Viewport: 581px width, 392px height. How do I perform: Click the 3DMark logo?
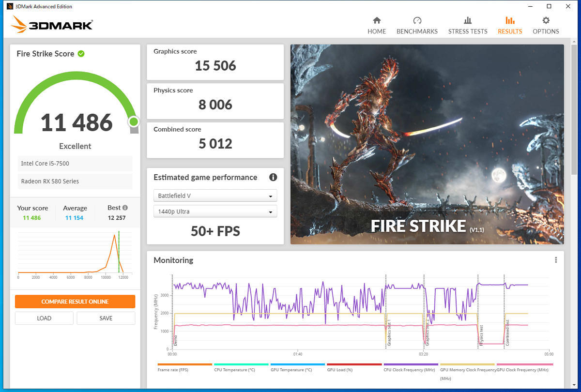pyautogui.click(x=52, y=24)
